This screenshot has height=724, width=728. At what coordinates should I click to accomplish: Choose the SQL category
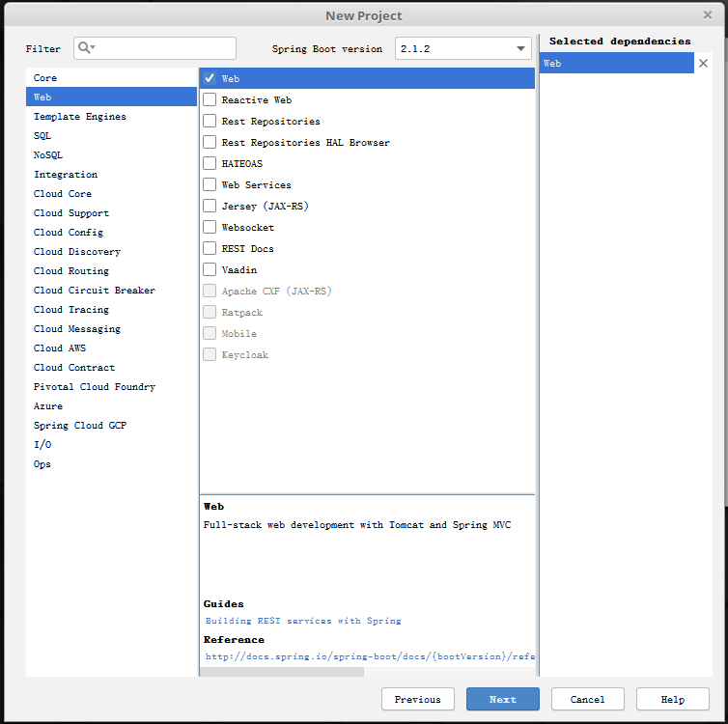click(x=111, y=135)
